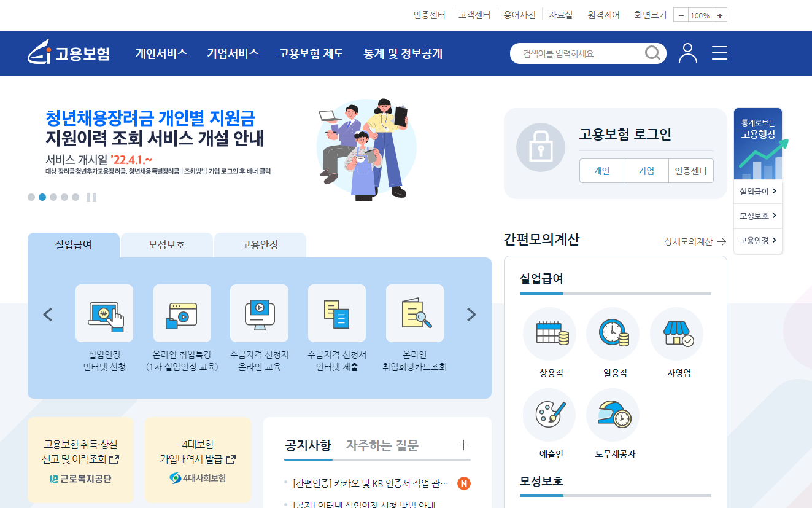Increase 화면크기 using the plus stepper

pyautogui.click(x=721, y=15)
